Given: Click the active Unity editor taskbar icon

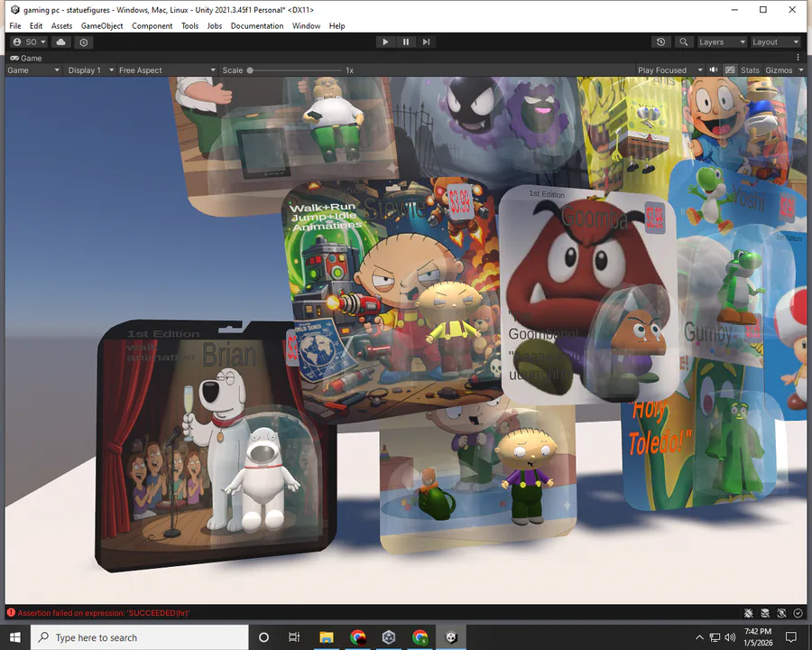Looking at the screenshot, I should click(451, 637).
